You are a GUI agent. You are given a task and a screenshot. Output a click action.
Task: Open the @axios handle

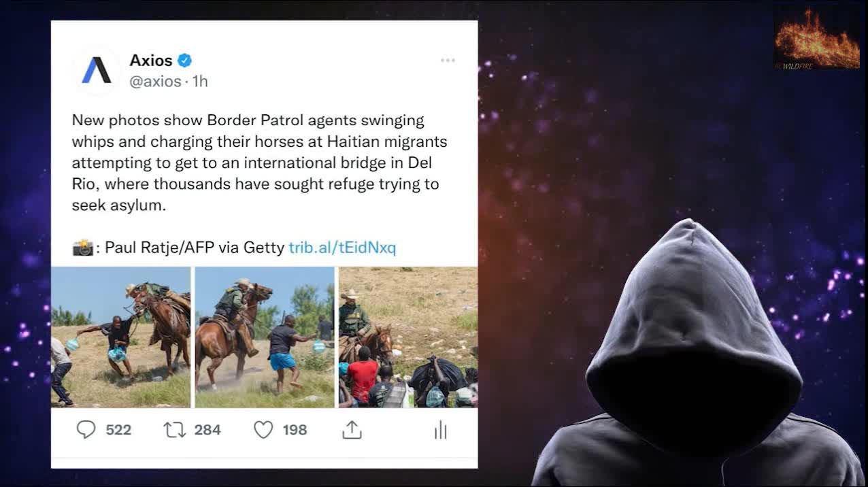(156, 82)
